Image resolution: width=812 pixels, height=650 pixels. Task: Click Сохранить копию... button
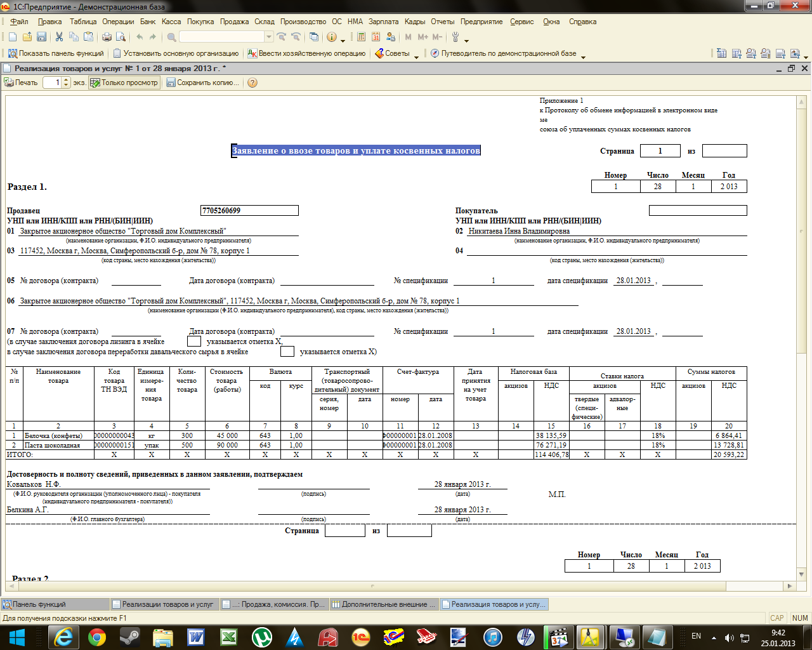pyautogui.click(x=203, y=83)
